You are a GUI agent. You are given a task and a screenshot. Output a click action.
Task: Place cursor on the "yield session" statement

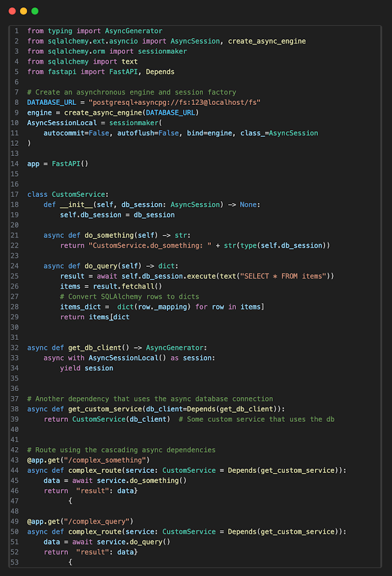click(86, 368)
